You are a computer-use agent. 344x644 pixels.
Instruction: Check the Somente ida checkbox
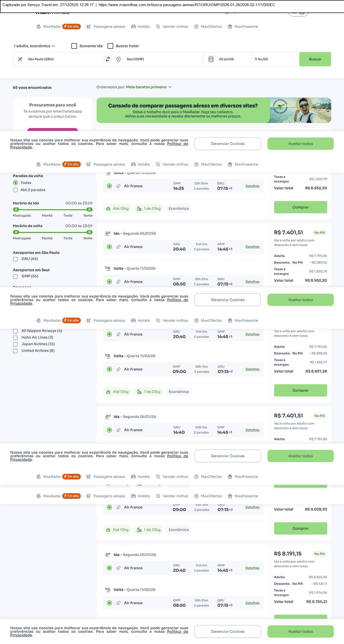(74, 46)
